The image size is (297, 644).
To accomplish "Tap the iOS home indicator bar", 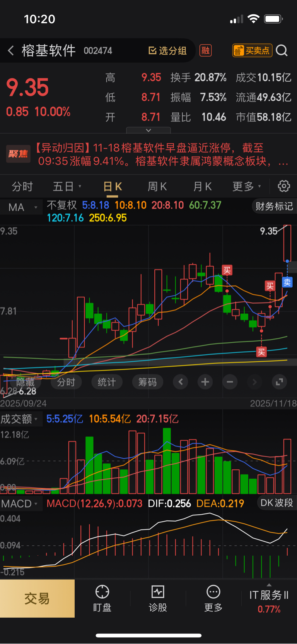I will tap(148, 635).
